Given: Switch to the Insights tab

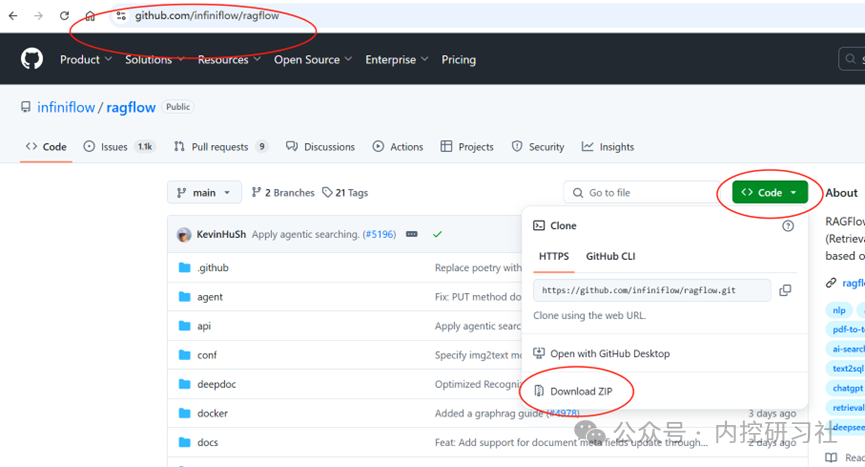Looking at the screenshot, I should click(x=608, y=147).
